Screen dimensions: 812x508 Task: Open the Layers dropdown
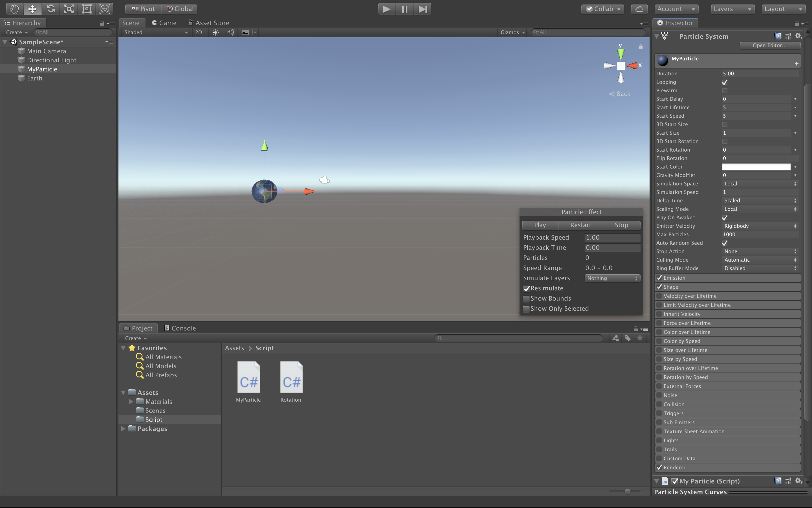(x=732, y=9)
